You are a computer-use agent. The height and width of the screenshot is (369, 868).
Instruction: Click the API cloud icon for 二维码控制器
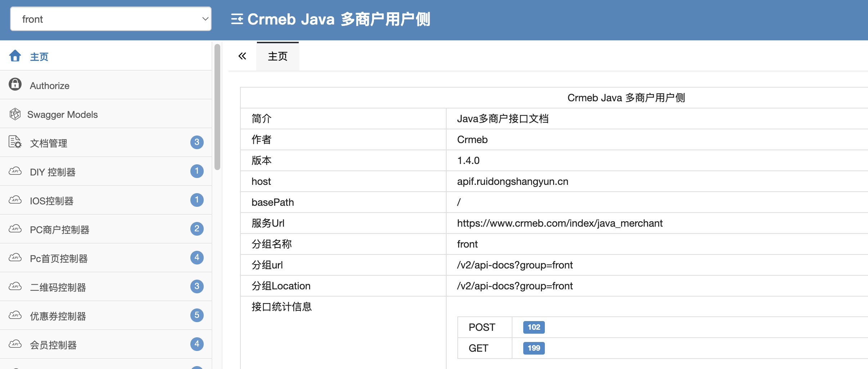coord(15,286)
